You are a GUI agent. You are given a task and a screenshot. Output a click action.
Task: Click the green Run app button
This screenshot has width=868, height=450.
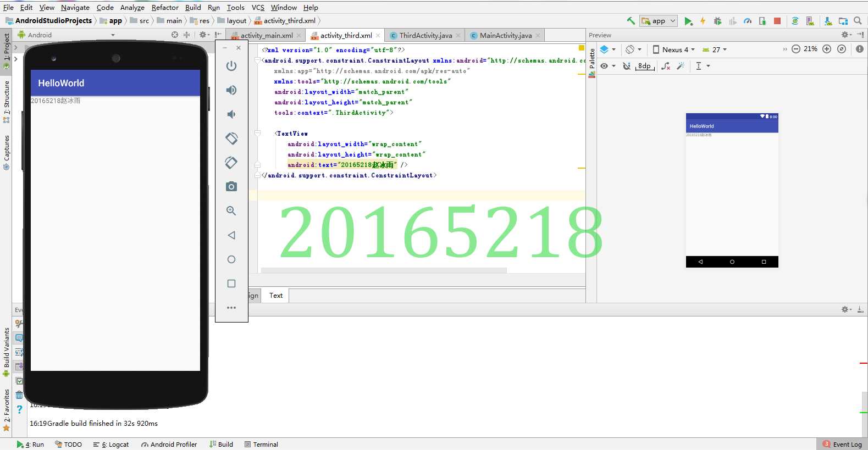(x=688, y=21)
